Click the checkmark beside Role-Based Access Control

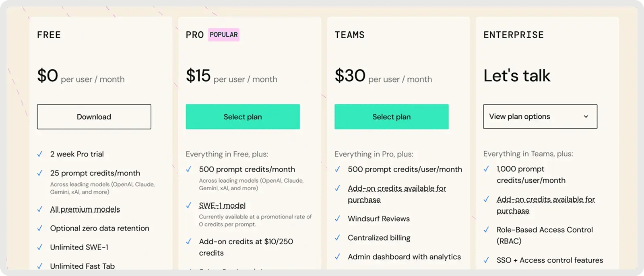pos(486,230)
